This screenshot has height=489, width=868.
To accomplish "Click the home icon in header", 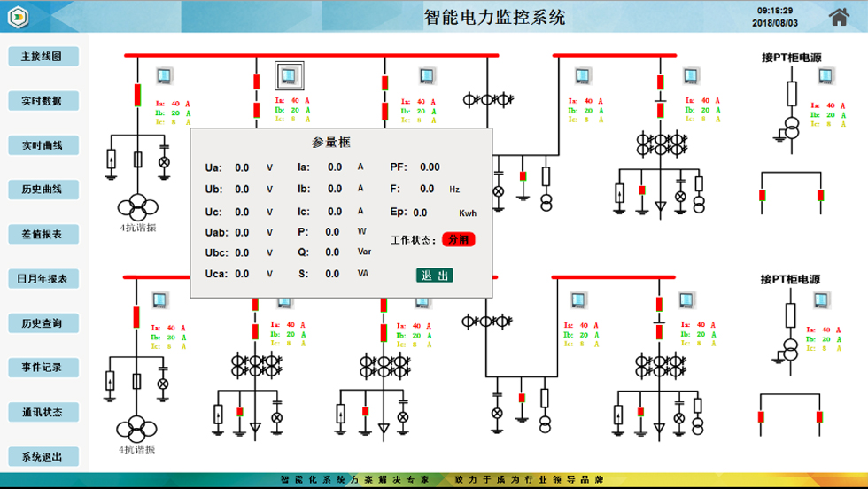I will pyautogui.click(x=838, y=17).
